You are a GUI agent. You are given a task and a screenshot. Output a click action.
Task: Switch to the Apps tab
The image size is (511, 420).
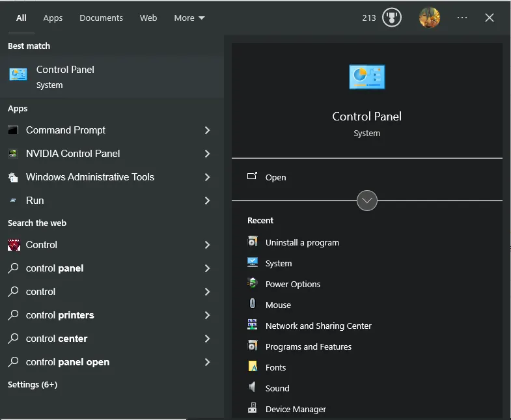click(x=53, y=18)
